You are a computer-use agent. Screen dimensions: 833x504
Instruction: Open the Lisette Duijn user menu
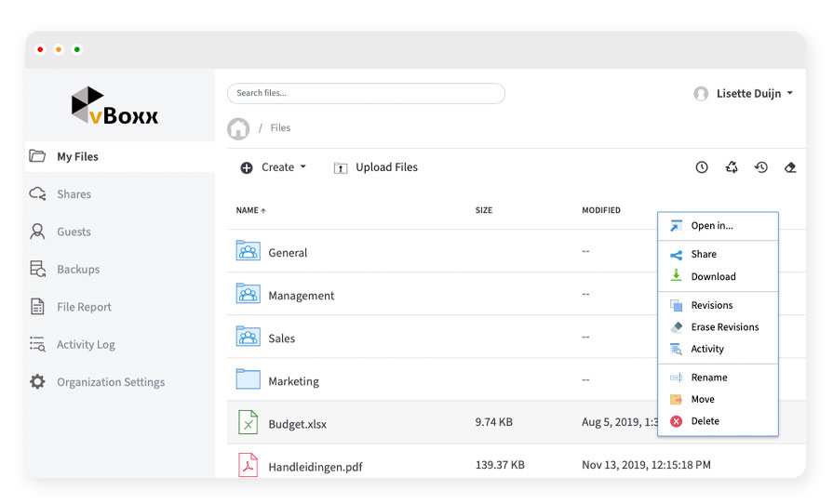(x=744, y=94)
